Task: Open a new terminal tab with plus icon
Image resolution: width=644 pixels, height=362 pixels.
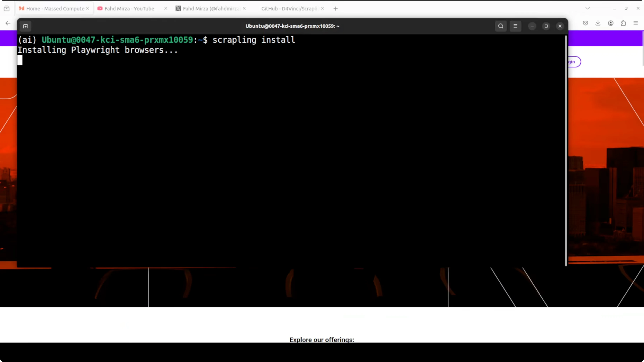Action: coord(25,26)
